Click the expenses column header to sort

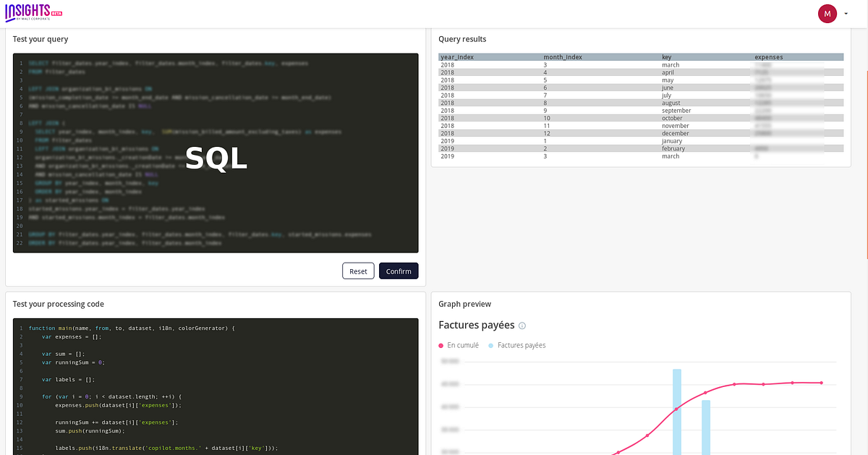[x=768, y=56]
